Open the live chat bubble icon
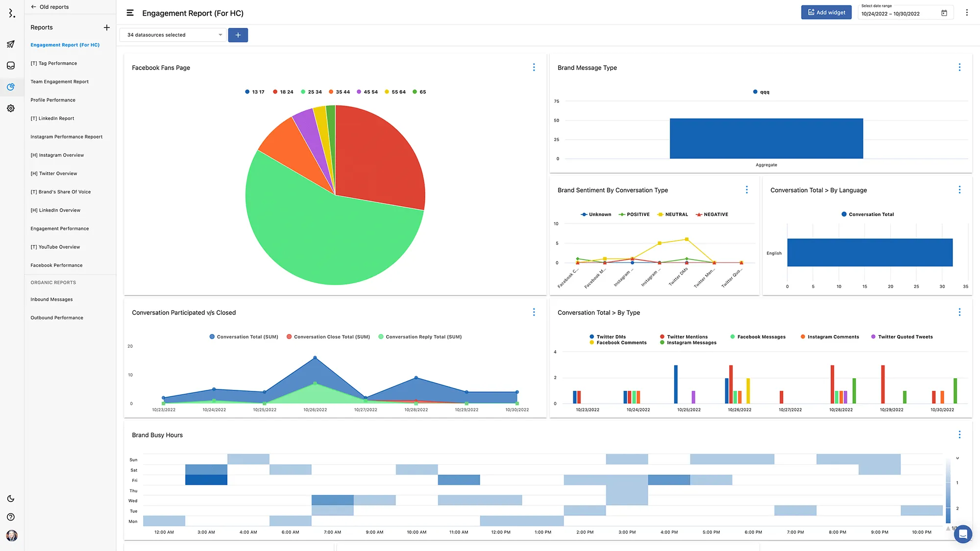This screenshot has width=980, height=551. coord(962,534)
